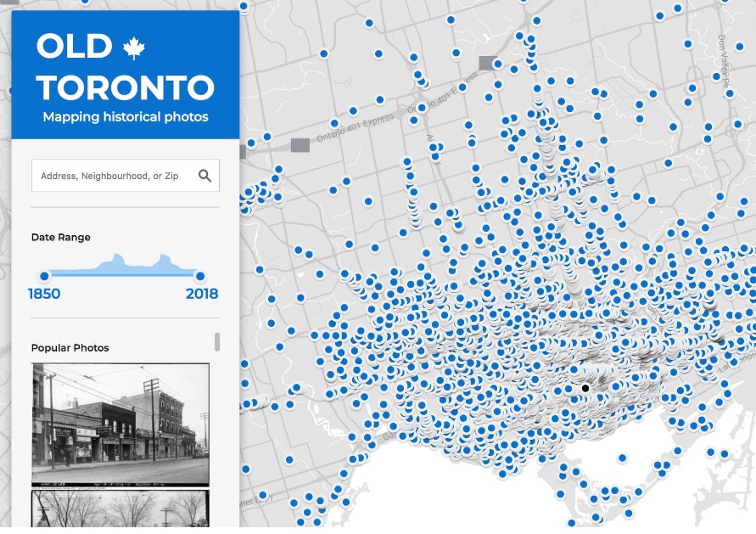This screenshot has width=756, height=534.
Task: Click the search magnifying glass icon
Action: click(205, 175)
